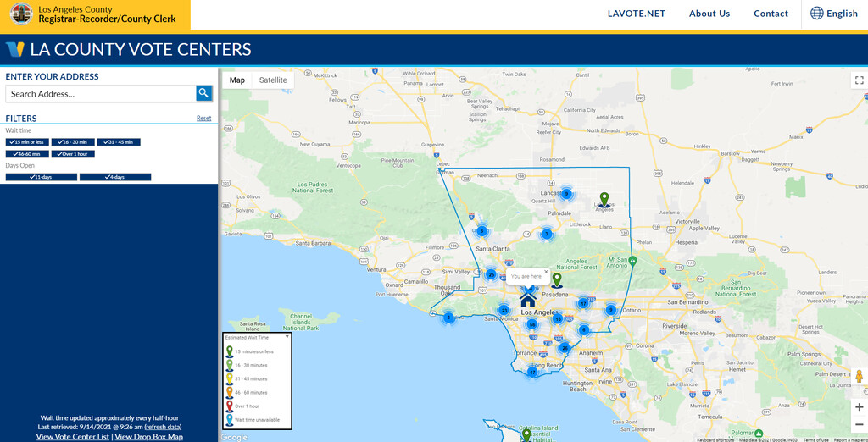Click the orange '46 - 60 minutes' legend pin

229,393
